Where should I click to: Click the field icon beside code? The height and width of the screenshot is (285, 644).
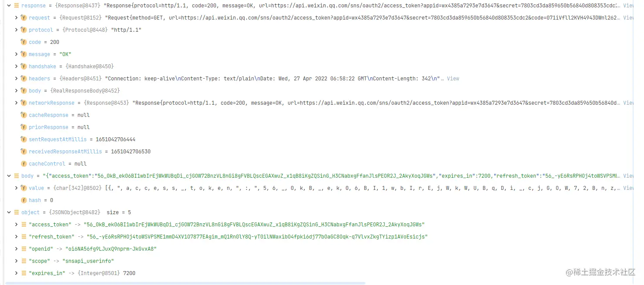pos(24,42)
